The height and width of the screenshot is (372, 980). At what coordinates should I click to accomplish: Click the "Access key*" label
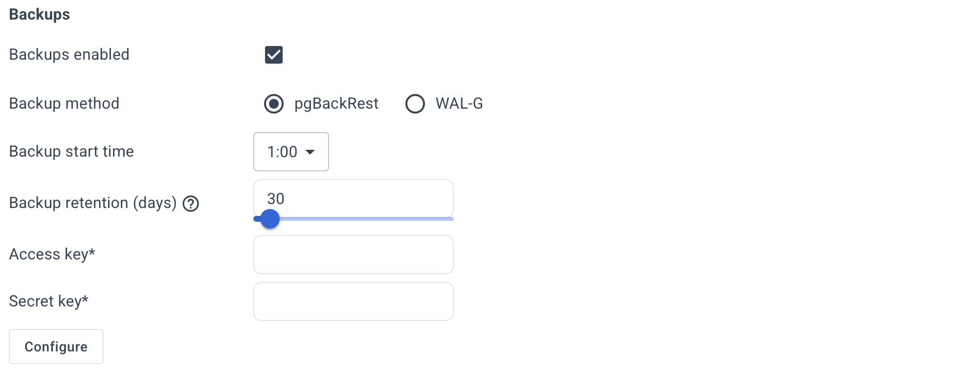52,255
